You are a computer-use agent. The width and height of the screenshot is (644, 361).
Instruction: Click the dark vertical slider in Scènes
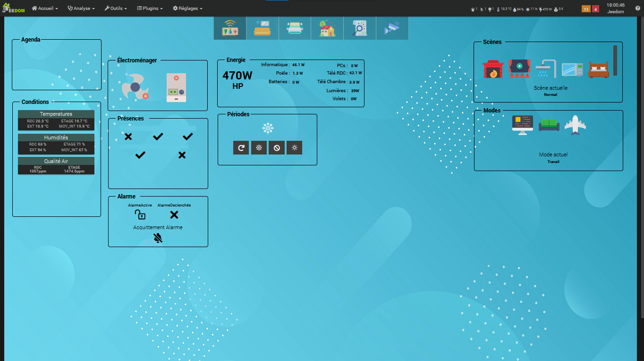[615, 60]
